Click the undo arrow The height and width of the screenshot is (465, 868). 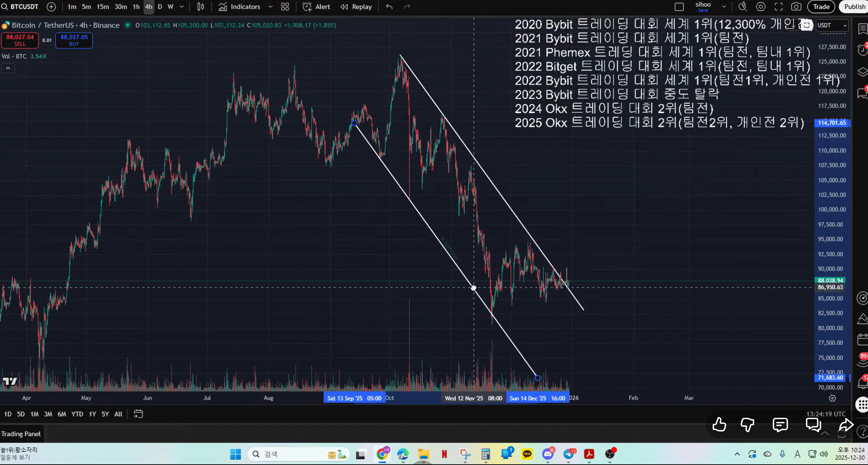pos(389,7)
